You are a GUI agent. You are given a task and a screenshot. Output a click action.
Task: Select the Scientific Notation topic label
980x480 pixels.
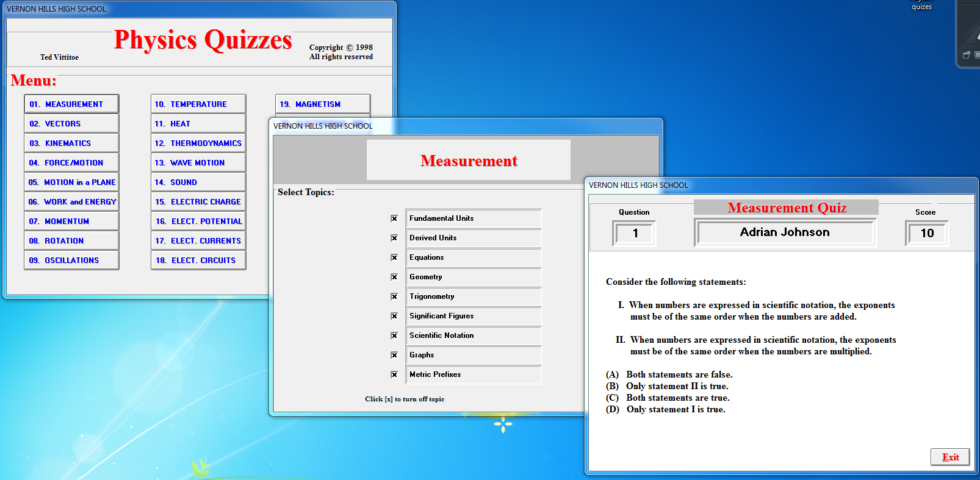[x=474, y=335]
